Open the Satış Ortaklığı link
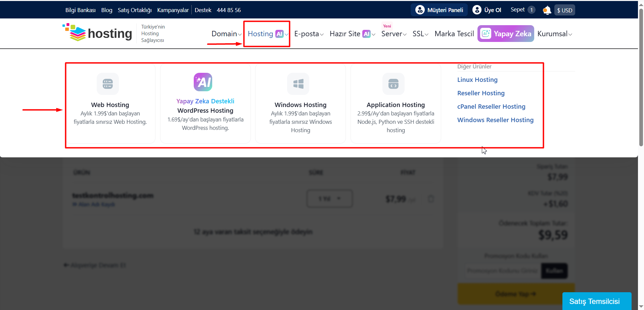 coord(135,10)
